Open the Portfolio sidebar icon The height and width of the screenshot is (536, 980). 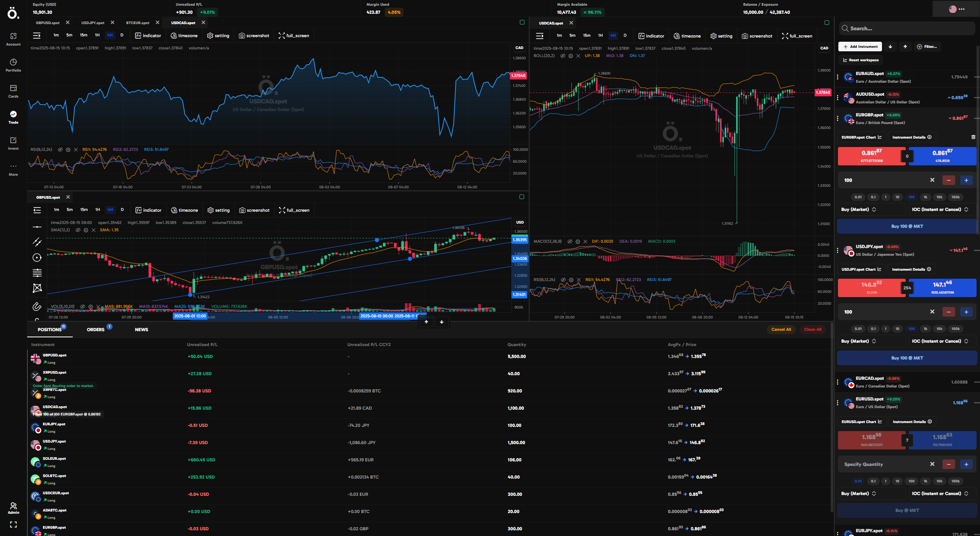(x=13, y=65)
